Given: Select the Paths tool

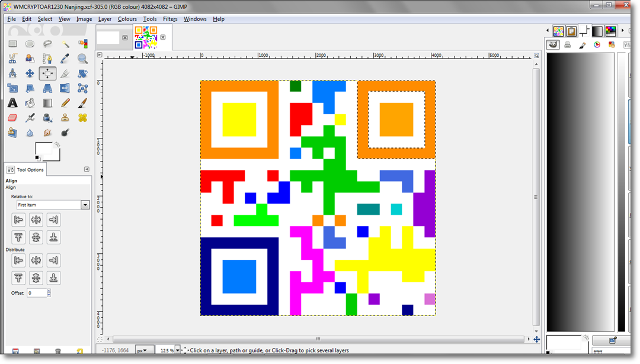Looking at the screenshot, I should pos(47,59).
